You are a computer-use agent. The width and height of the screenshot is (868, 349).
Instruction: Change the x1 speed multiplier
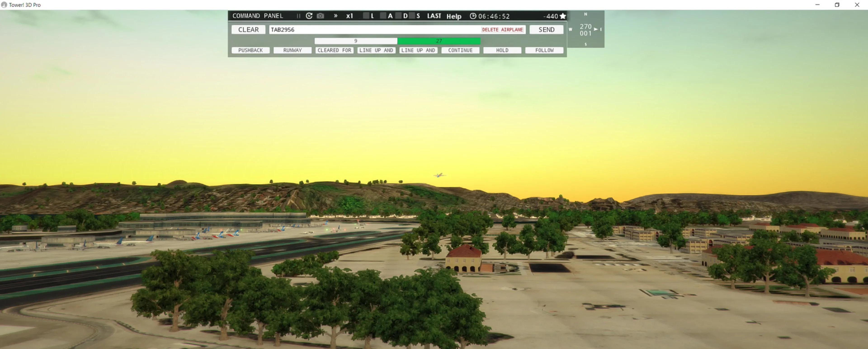(349, 16)
